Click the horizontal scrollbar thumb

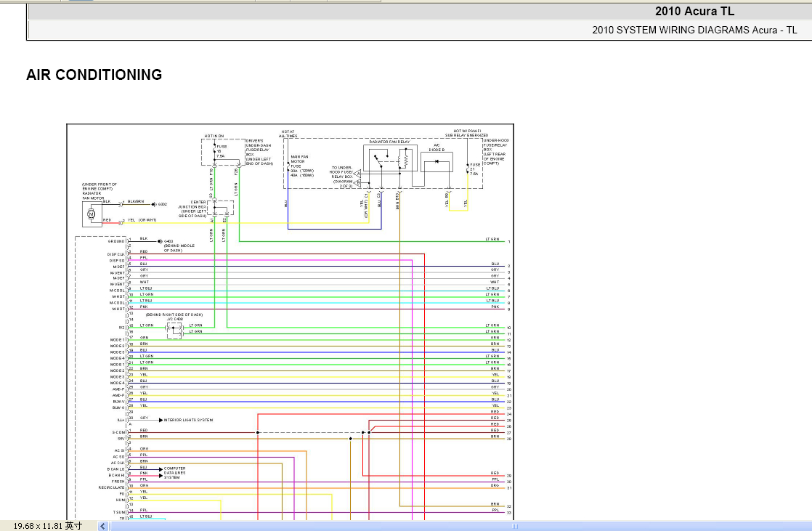point(461,526)
